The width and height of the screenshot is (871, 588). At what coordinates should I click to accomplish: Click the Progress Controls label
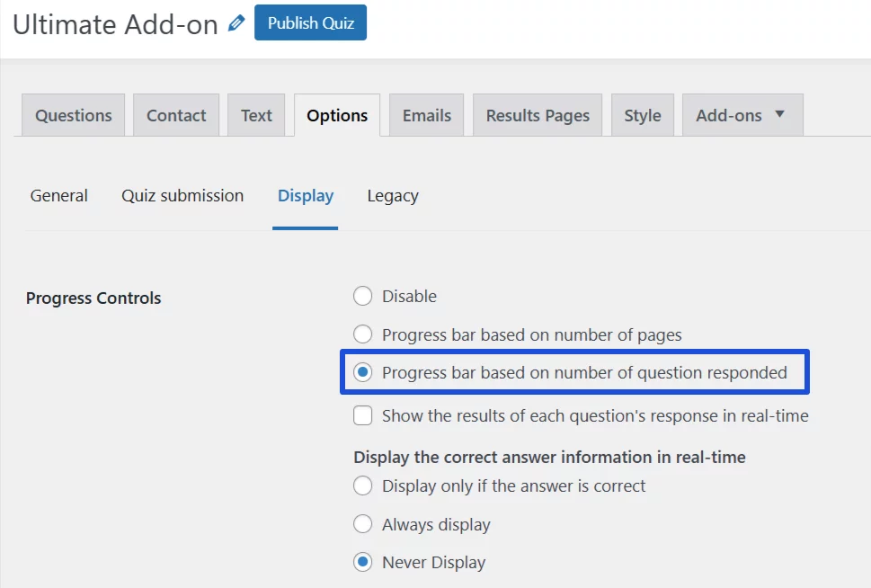pos(93,298)
